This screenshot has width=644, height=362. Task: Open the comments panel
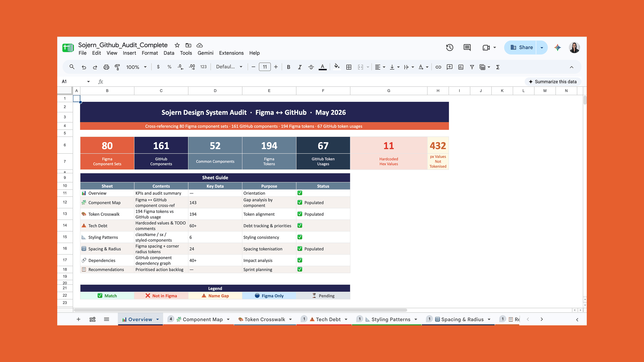coord(467,47)
